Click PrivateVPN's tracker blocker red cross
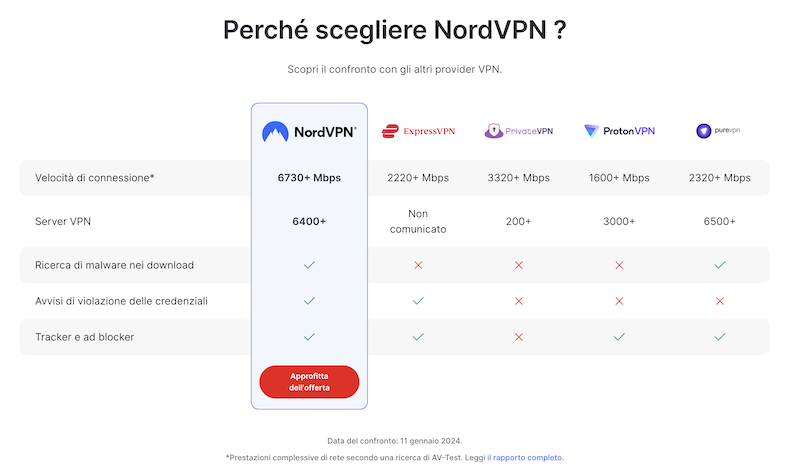The height and width of the screenshot is (468, 800). tap(519, 337)
